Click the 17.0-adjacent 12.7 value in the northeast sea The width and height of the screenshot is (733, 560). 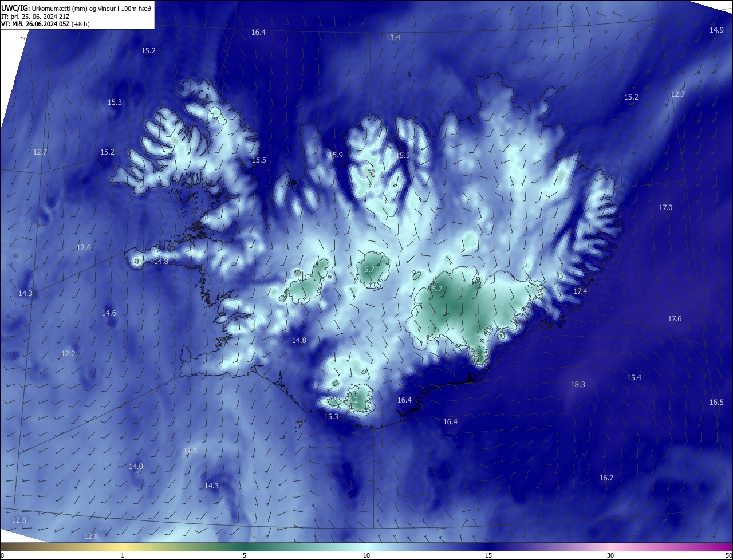pos(677,94)
